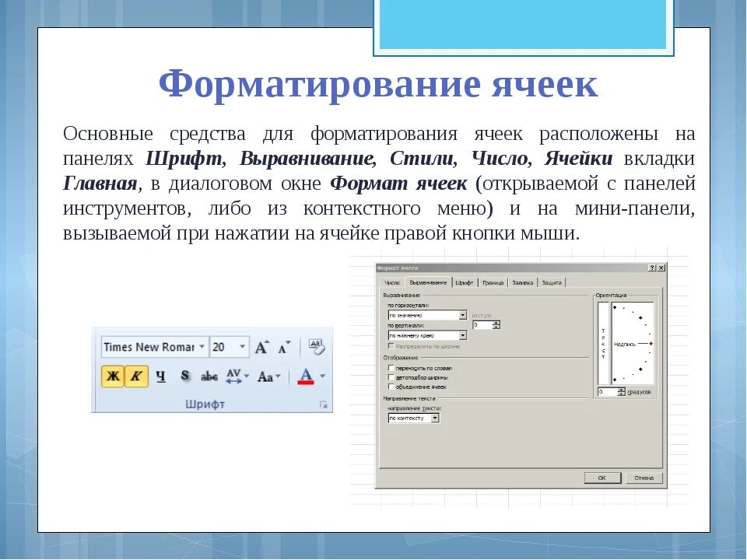Switch to the Шрифт tab in dialog
This screenshot has height=560, width=747.
pos(464,283)
